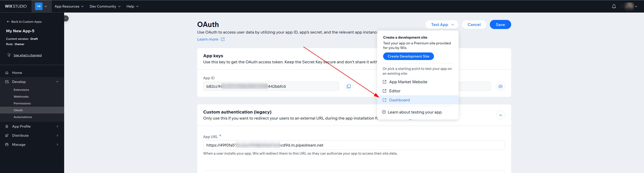Click the notifications bell icon
Screen dimensions: 644x173
click(x=614, y=6)
